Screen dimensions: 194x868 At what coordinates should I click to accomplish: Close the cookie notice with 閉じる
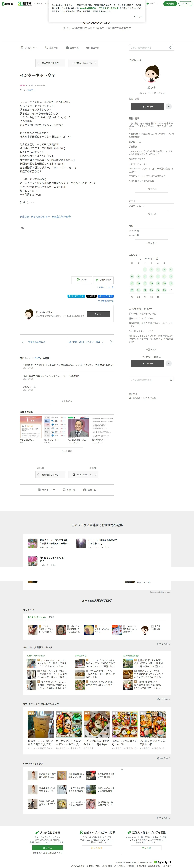coord(138,17)
